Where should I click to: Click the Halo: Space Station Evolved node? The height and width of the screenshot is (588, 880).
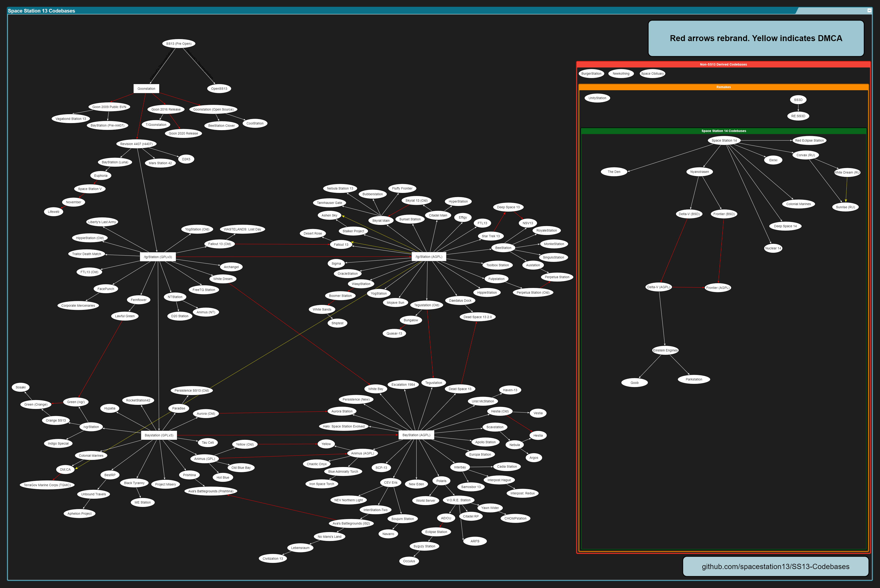click(x=344, y=426)
